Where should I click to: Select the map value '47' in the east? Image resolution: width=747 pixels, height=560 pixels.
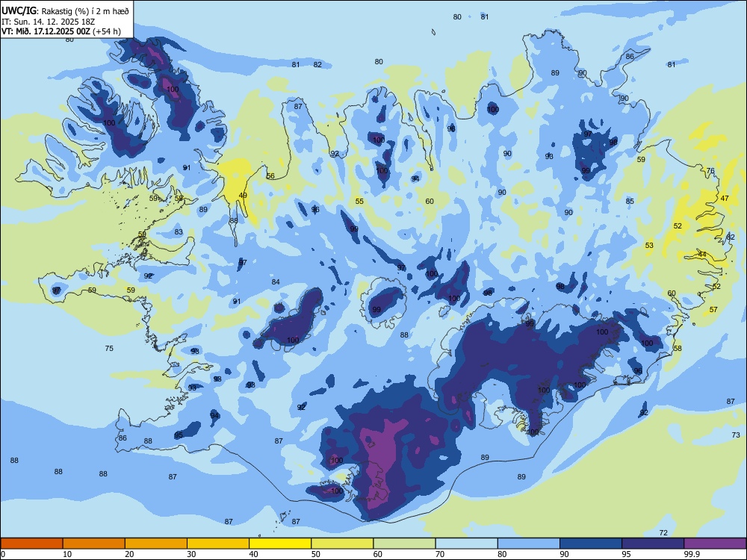tap(725, 198)
